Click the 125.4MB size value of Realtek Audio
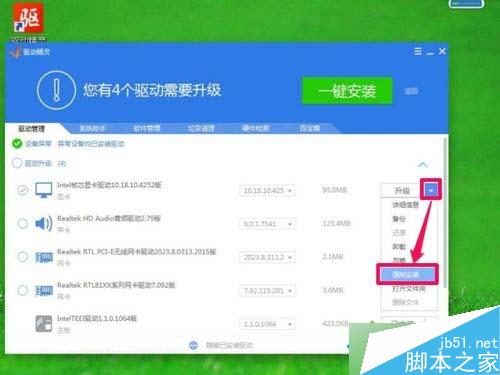 [x=336, y=223]
